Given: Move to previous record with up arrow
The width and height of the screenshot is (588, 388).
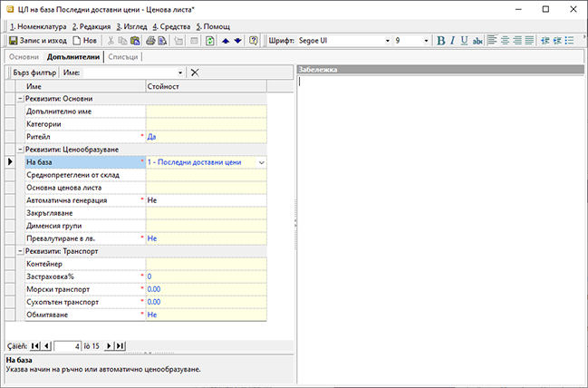Looking at the screenshot, I should click(x=226, y=41).
